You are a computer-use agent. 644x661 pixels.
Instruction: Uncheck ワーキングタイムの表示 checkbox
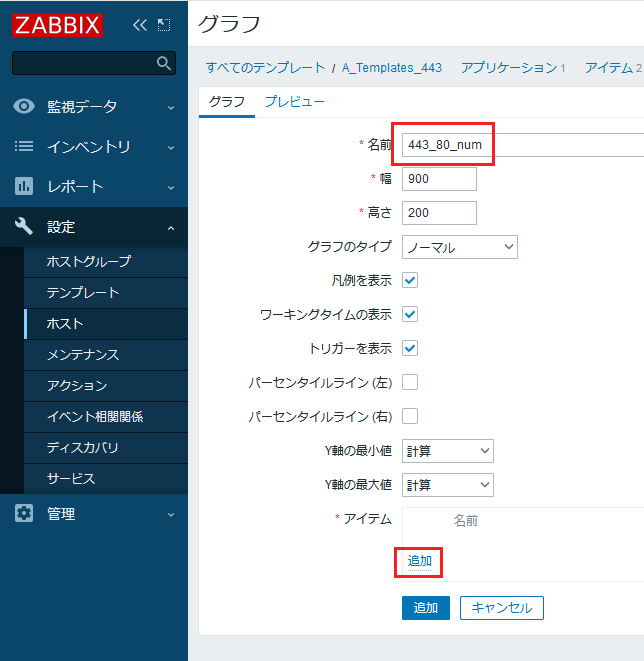pos(410,314)
